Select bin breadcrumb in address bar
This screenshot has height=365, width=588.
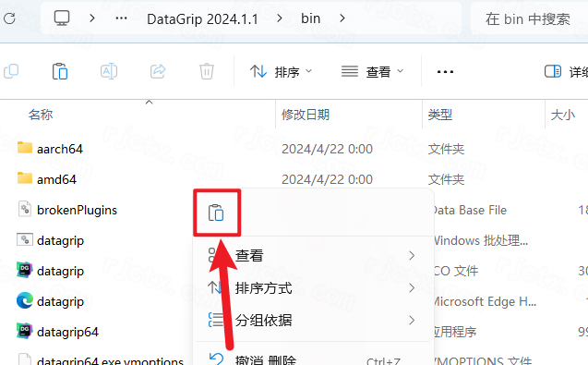310,18
